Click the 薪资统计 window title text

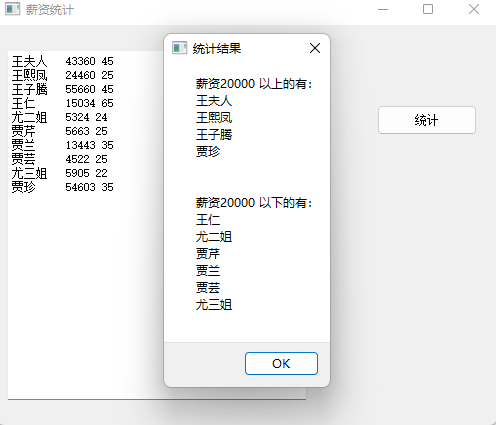pyautogui.click(x=50, y=10)
